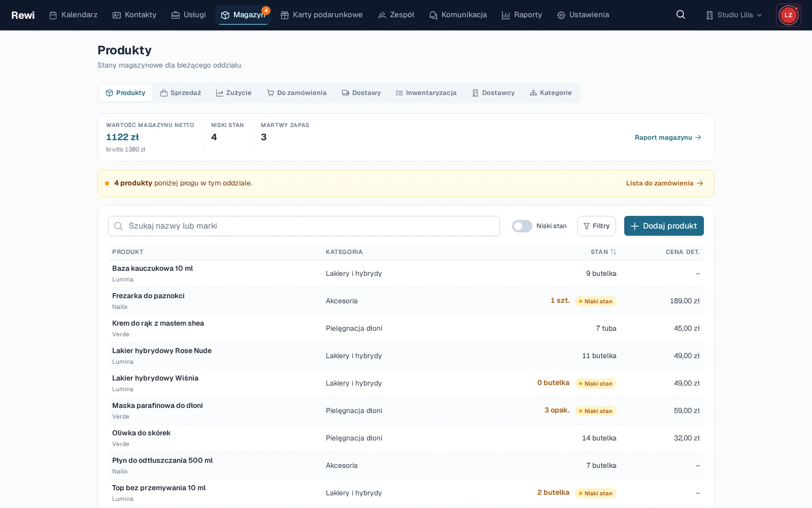Switch to the Inwentaryzacja tab
Screen dimensions: 812x508
tap(426, 93)
